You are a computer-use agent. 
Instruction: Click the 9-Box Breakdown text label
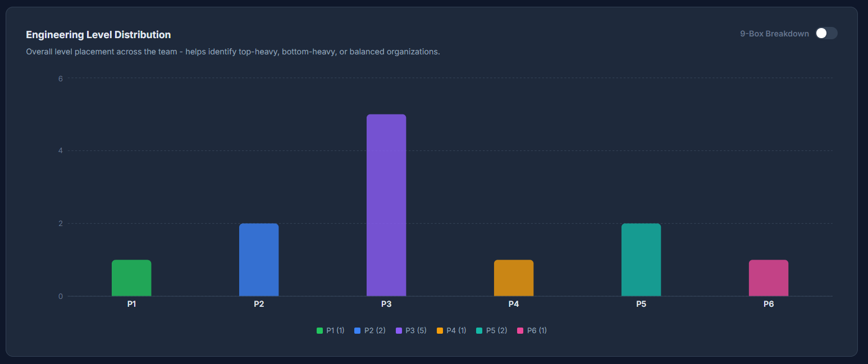point(774,34)
